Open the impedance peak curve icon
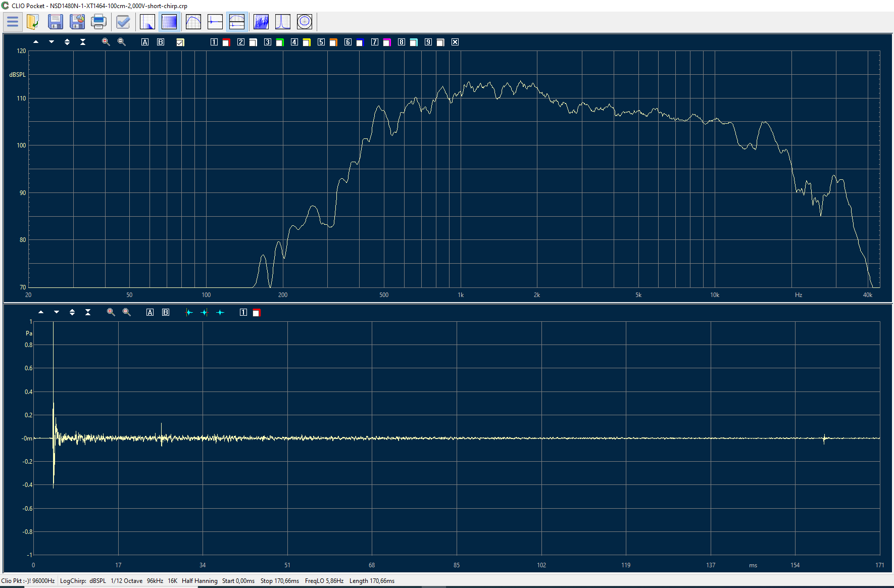 pos(283,22)
